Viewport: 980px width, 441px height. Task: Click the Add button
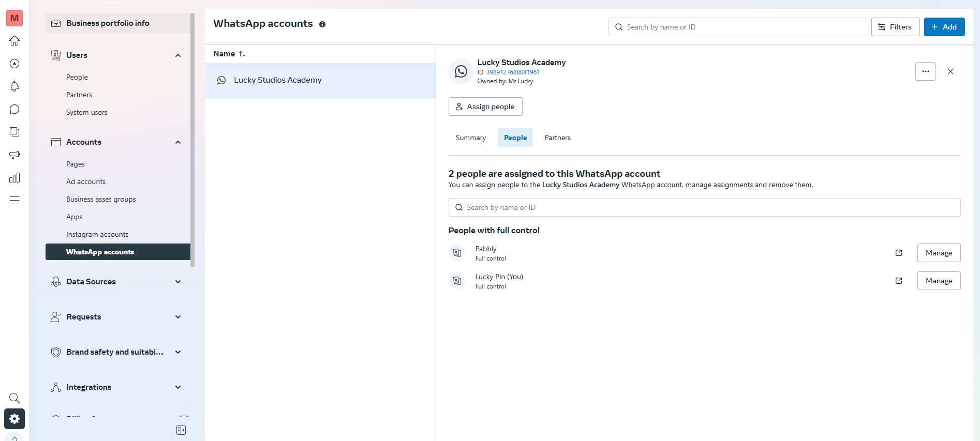944,27
